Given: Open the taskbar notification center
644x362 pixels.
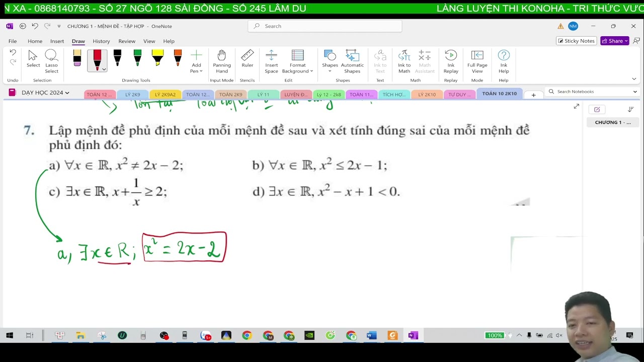Looking at the screenshot, I should 629,335.
